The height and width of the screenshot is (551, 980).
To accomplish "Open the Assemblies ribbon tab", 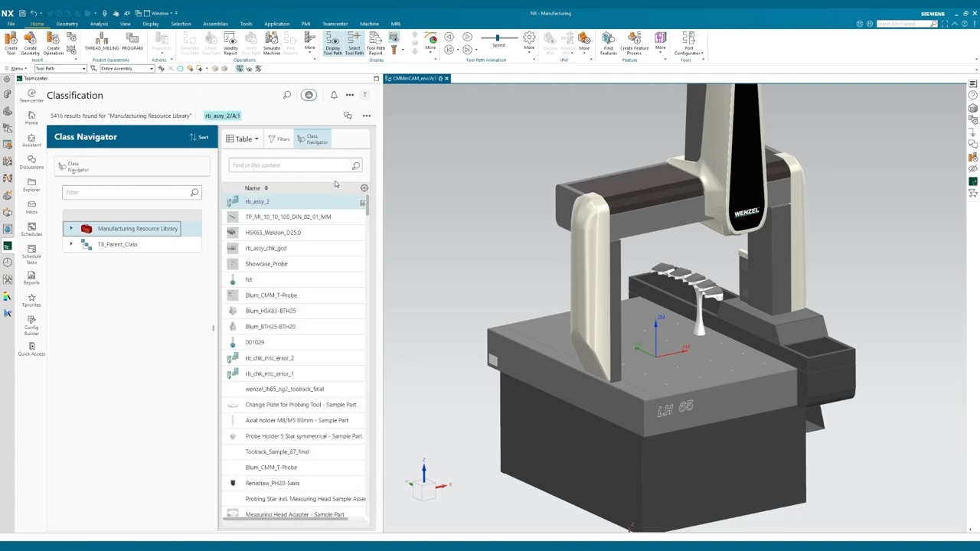I will click(x=215, y=24).
